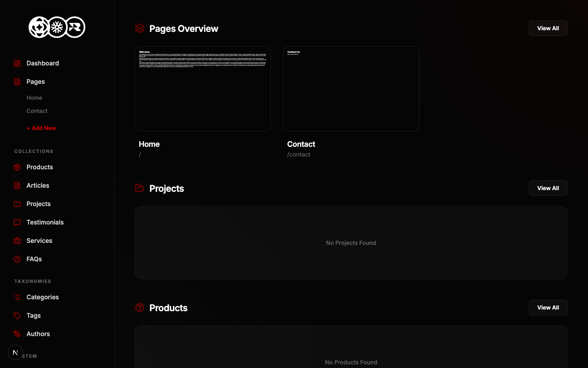Click View All for Products section
Screen dimensions: 588x368
point(548,307)
